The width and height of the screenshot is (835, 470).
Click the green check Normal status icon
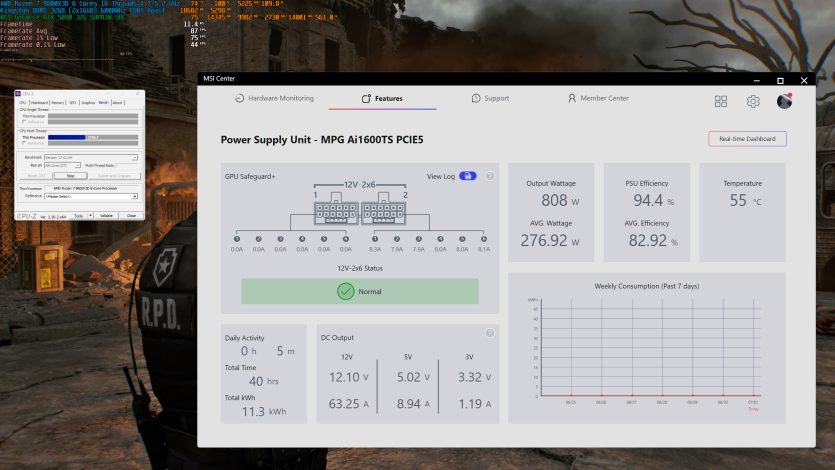(346, 291)
